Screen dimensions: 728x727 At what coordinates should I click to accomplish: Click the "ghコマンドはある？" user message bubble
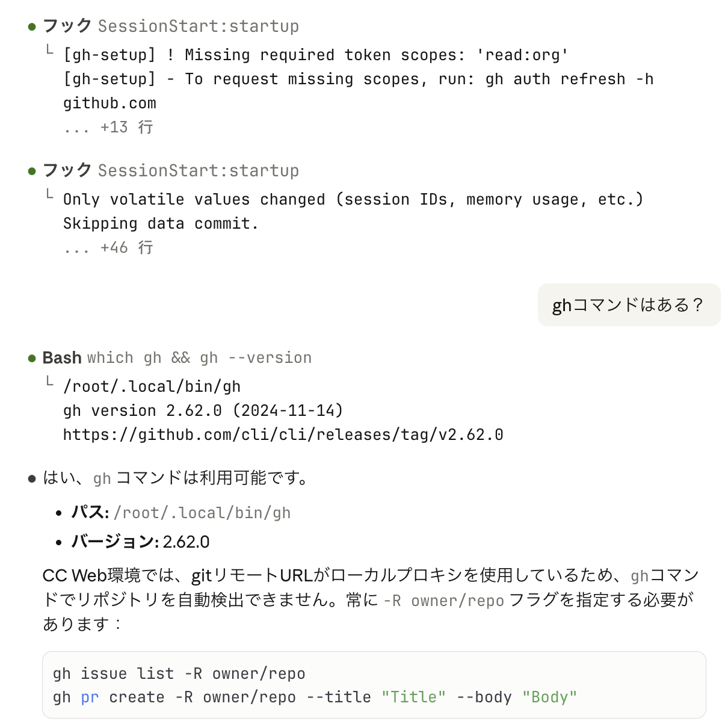click(628, 305)
